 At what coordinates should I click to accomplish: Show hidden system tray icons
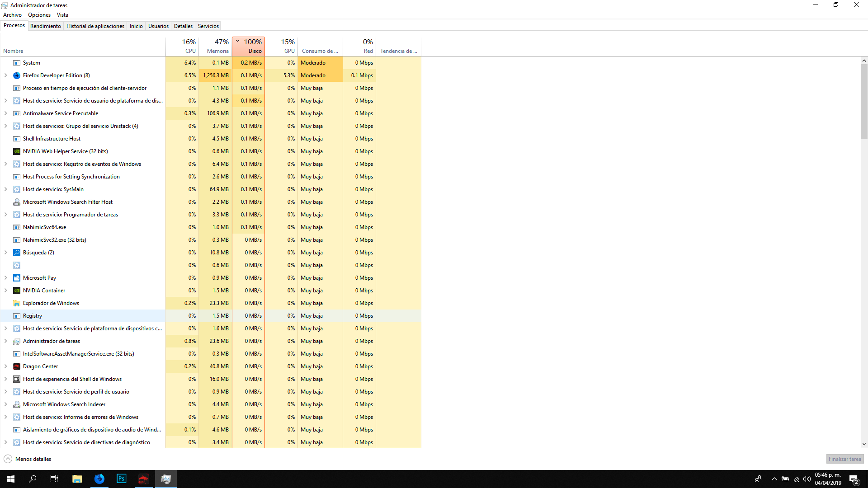(774, 479)
